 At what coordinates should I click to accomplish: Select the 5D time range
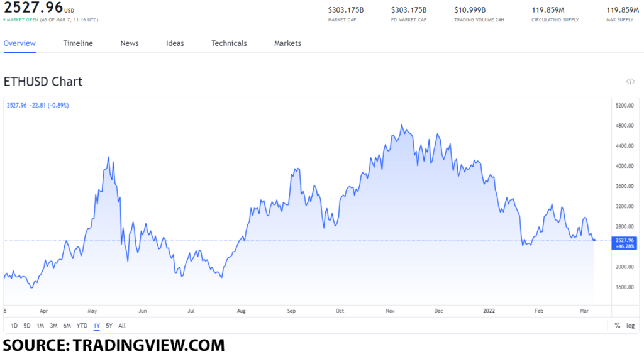27,326
